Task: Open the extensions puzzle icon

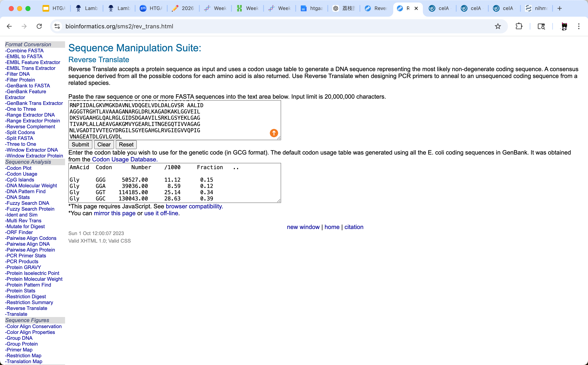Action: tap(519, 26)
